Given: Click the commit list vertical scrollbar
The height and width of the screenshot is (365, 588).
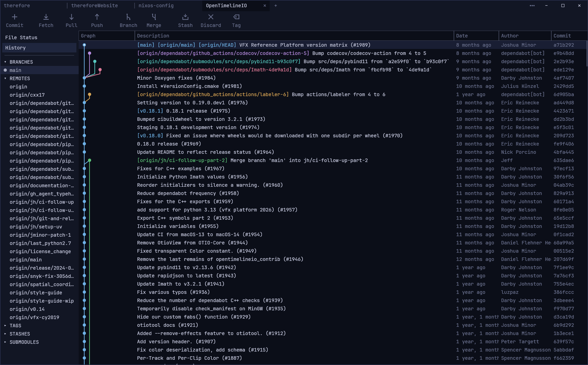Looking at the screenshot, I should (x=587, y=54).
